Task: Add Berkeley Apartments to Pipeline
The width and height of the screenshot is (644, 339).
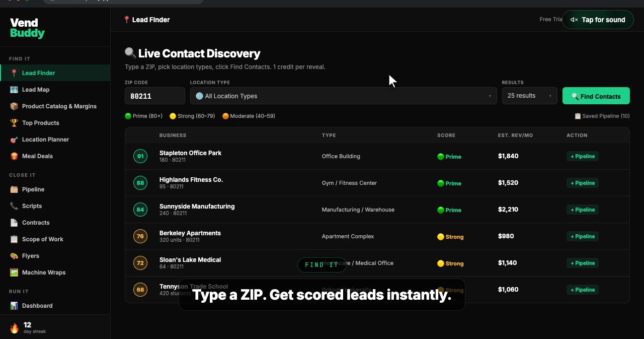Action: [x=583, y=236]
